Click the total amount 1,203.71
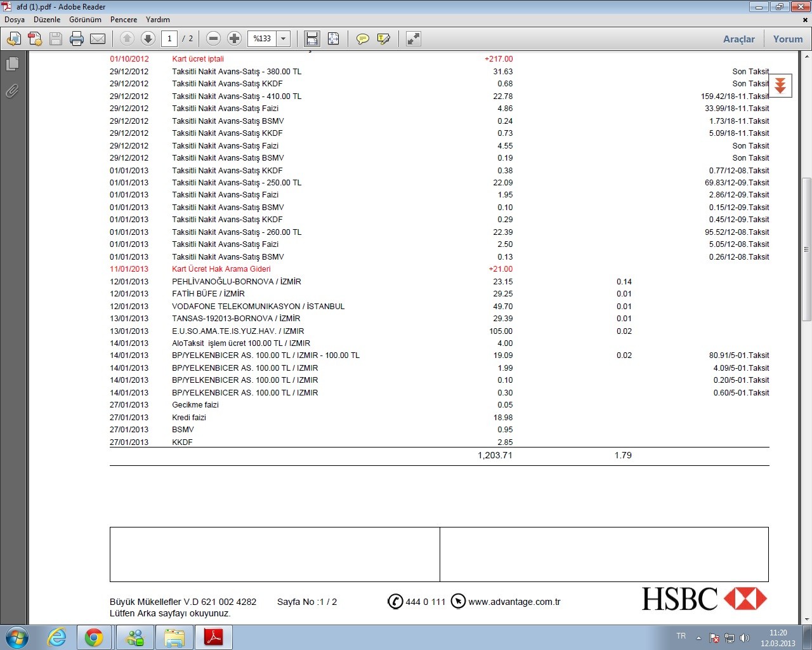 click(495, 455)
